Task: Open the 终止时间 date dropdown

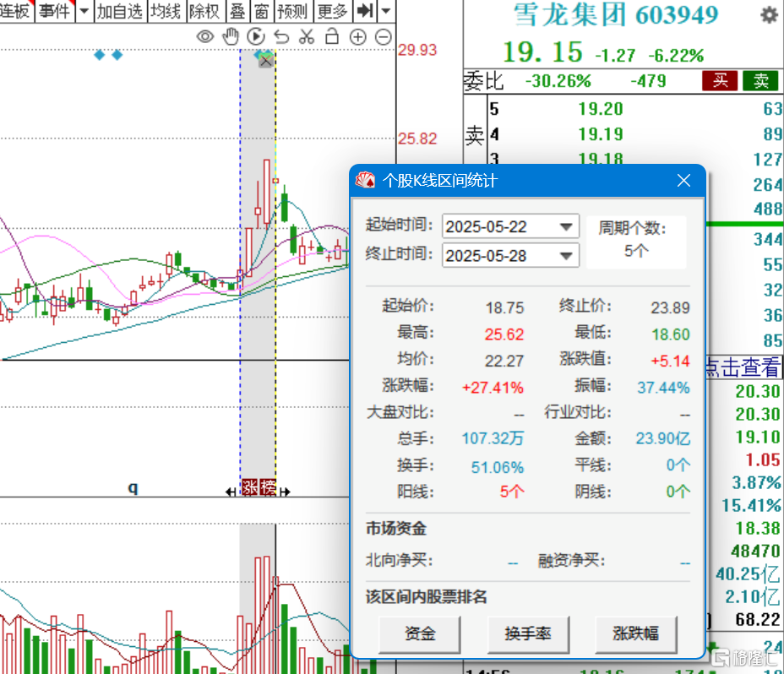Action: (566, 256)
